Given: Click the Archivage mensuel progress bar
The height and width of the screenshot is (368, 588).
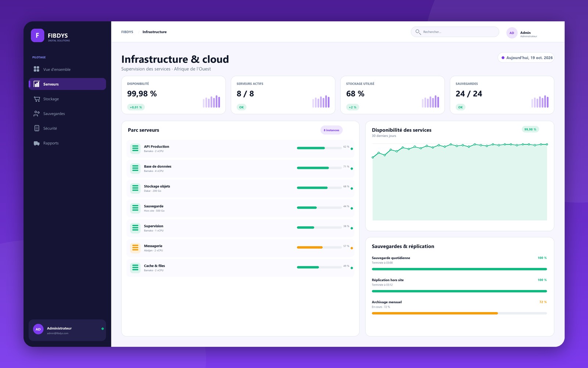Looking at the screenshot, I should point(459,313).
